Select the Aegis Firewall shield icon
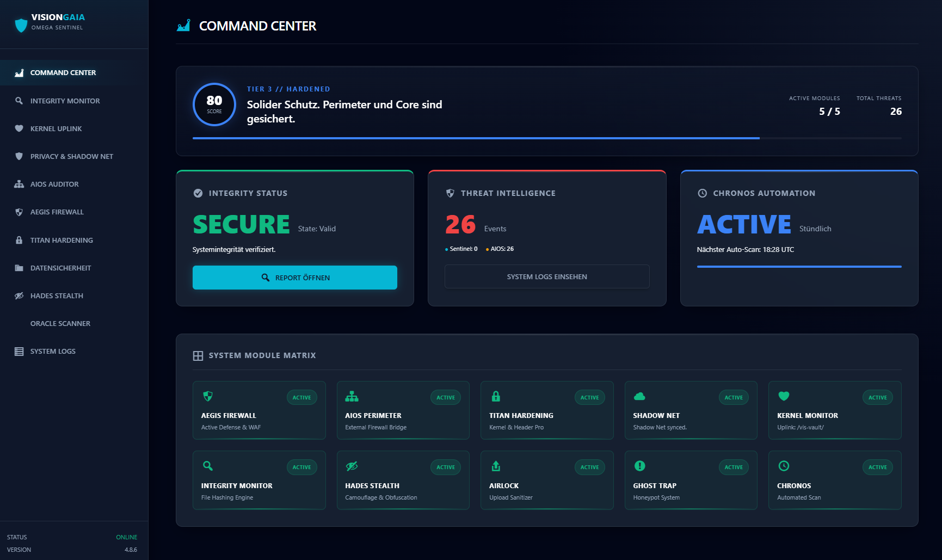 tap(18, 212)
